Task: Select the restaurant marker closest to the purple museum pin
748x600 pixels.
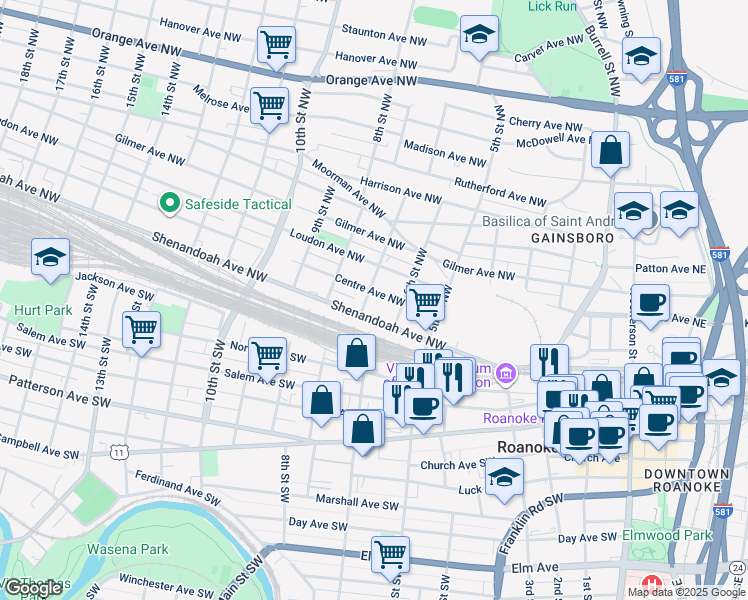Action: 454,380
